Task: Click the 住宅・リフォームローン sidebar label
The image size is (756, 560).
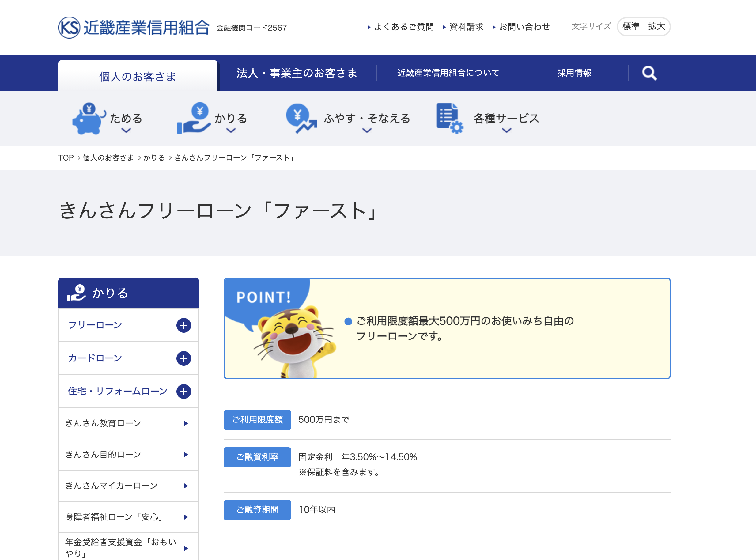Action: [118, 391]
